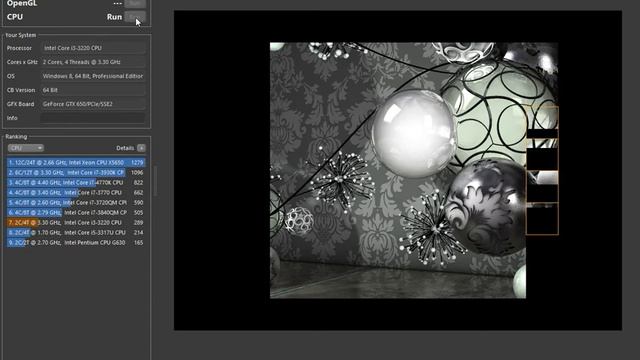Click the Processor field showing Core i3-3220

[x=93, y=48]
